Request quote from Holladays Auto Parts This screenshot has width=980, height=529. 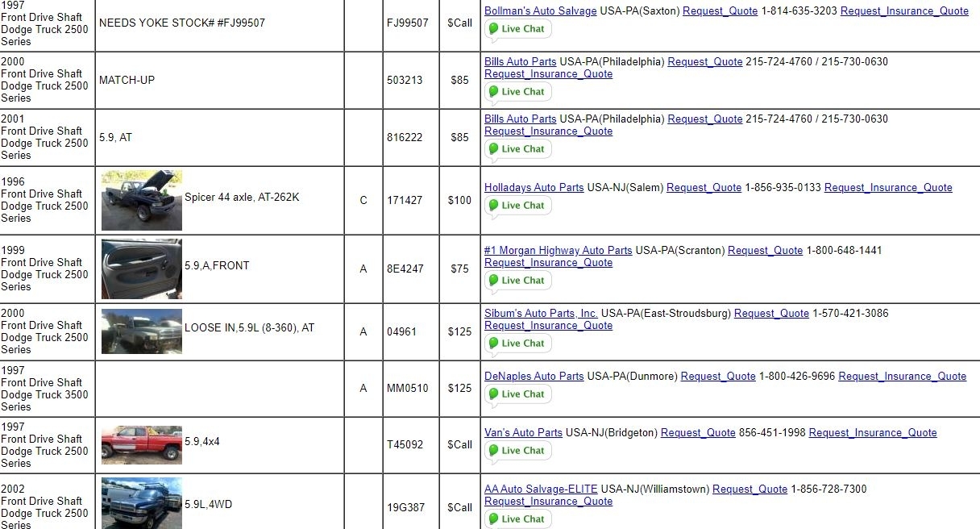pyautogui.click(x=704, y=188)
